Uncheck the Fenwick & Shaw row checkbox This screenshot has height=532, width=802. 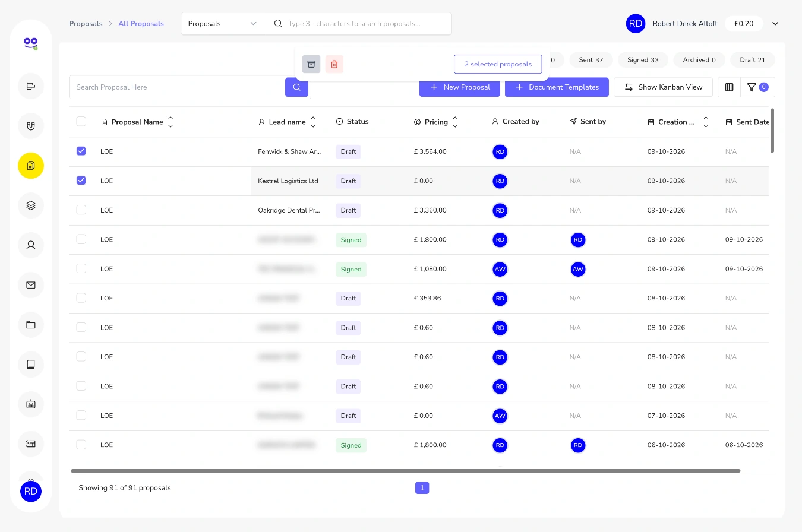81,151
